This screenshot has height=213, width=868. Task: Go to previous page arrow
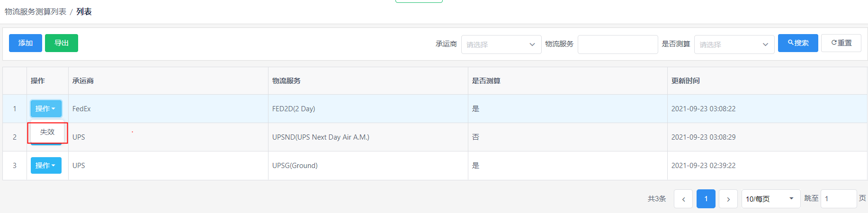(683, 199)
